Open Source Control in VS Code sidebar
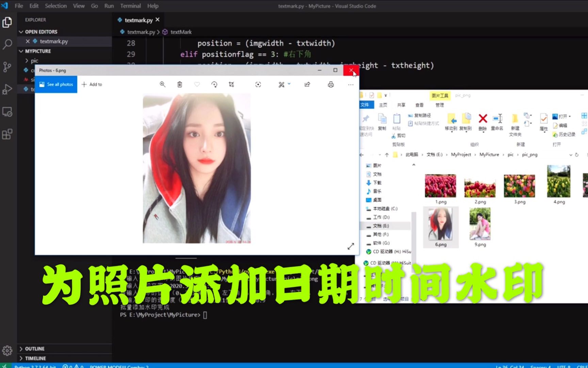 [x=7, y=67]
